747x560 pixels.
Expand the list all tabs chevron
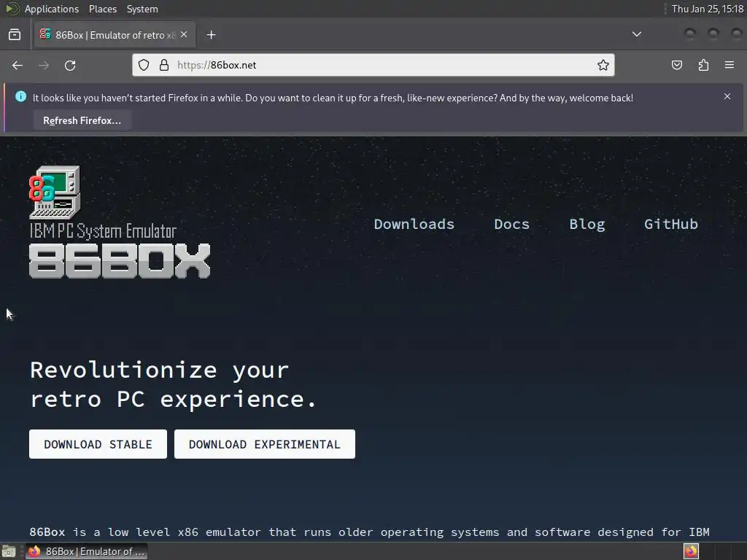tap(636, 34)
